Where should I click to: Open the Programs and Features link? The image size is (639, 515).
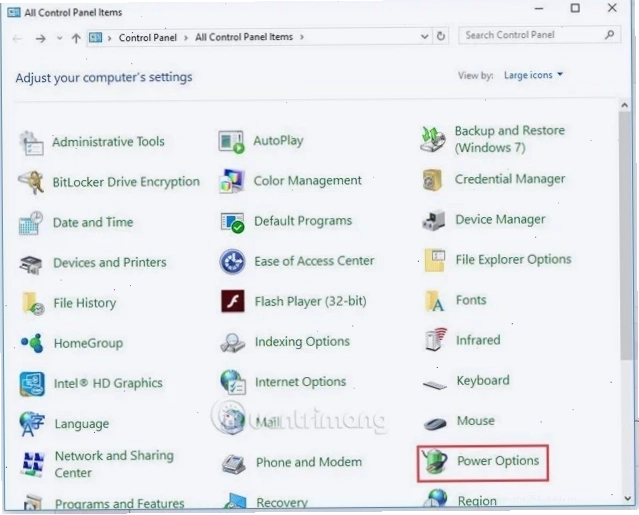119,504
